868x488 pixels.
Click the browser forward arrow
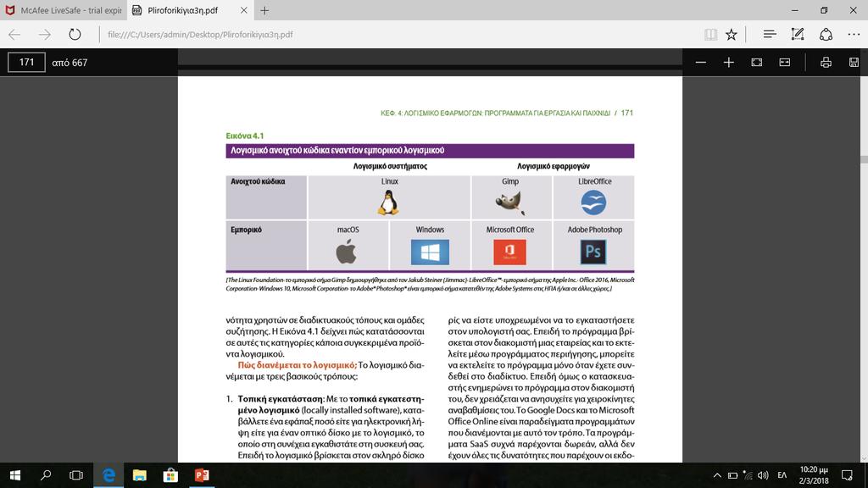[x=44, y=34]
